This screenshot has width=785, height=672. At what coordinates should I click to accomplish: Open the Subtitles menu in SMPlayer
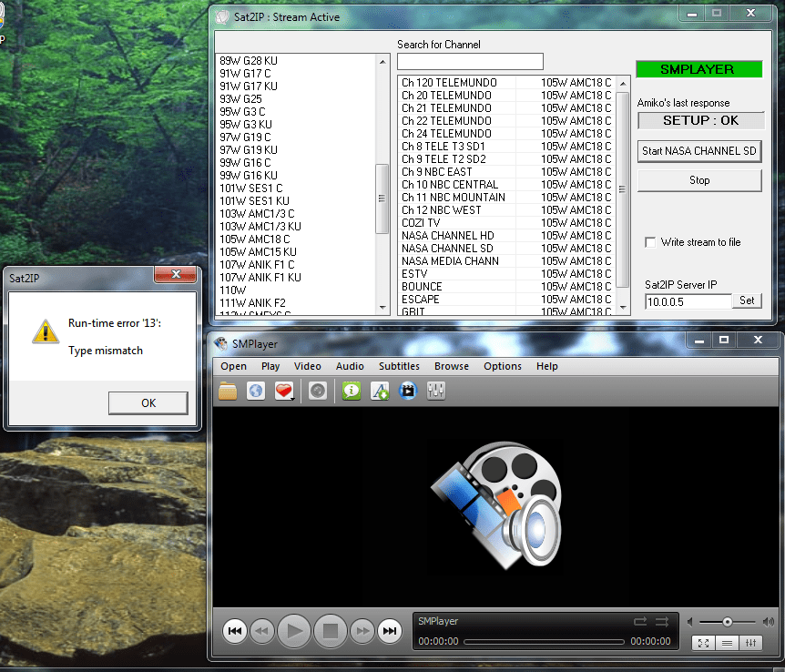click(x=399, y=366)
